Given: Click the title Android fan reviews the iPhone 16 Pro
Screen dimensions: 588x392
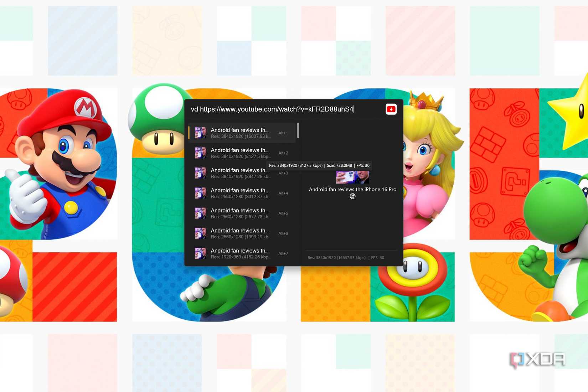Looking at the screenshot, I should tap(352, 189).
